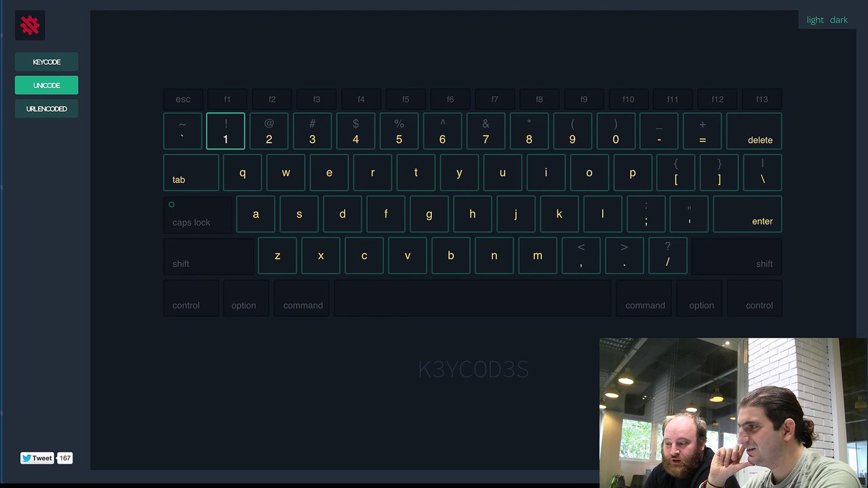Screen dimensions: 868x488
Task: Click the f13 key
Action: 762,99
